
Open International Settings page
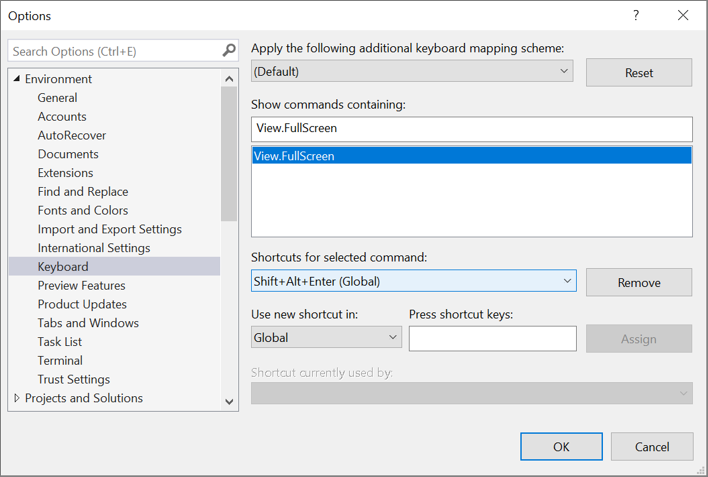[x=94, y=248]
